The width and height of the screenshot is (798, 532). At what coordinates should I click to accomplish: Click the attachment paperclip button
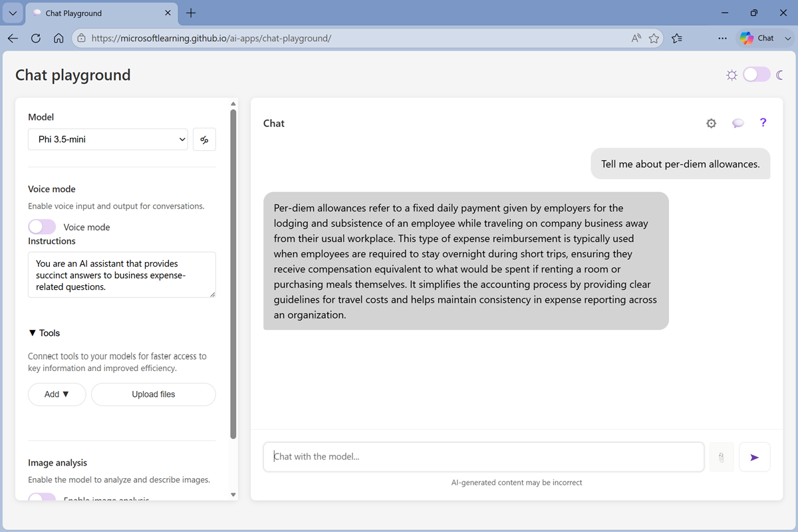[x=722, y=457]
